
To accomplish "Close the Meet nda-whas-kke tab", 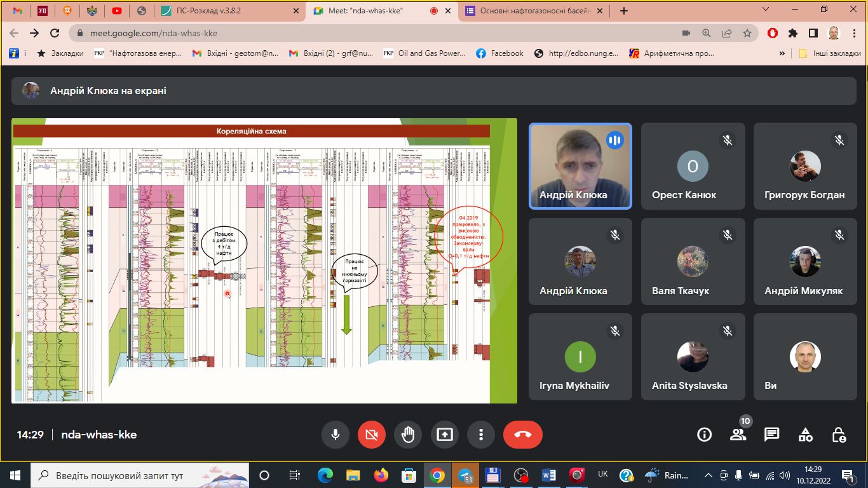I will (449, 11).
